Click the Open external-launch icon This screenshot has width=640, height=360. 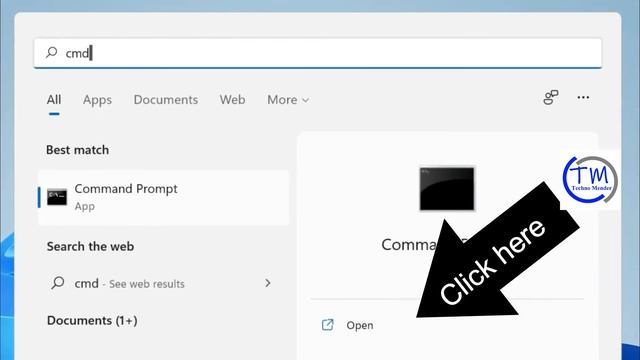click(328, 325)
